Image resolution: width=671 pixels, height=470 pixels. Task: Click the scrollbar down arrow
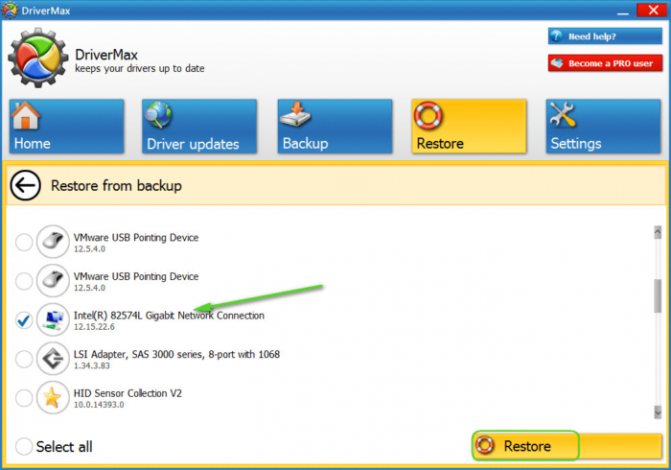point(658,412)
